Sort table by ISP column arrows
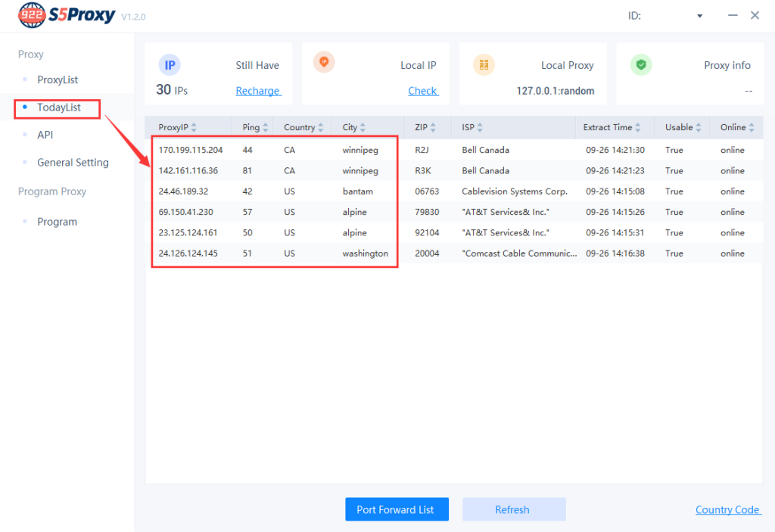 [x=479, y=127]
